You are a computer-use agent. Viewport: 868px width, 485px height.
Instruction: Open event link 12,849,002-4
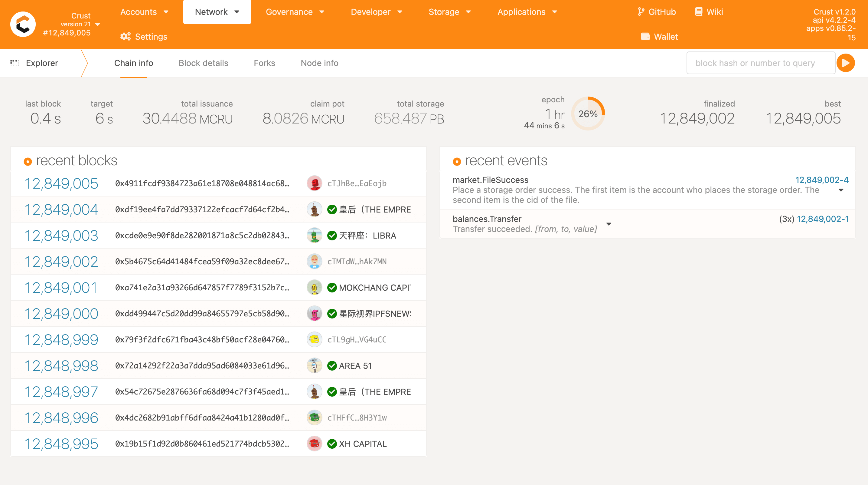[x=821, y=180]
